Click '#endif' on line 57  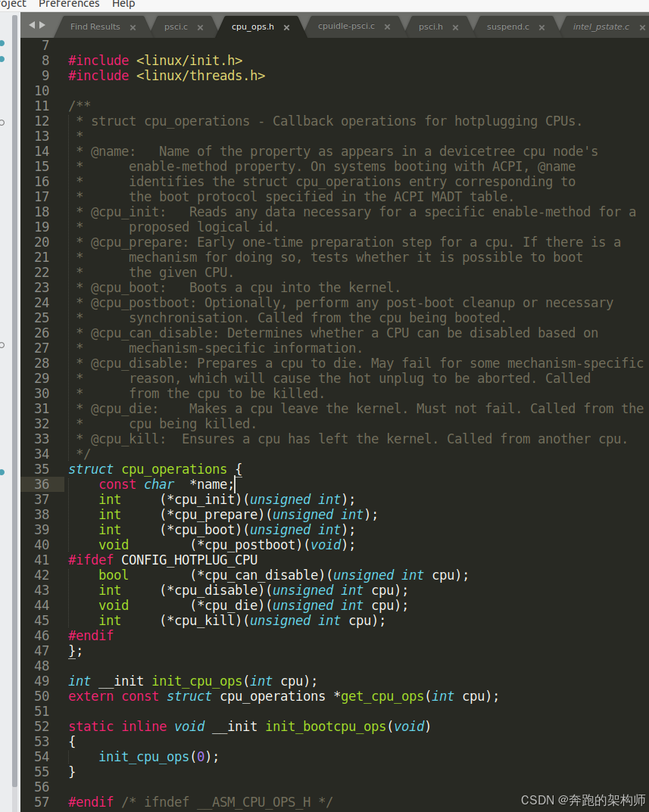click(91, 802)
